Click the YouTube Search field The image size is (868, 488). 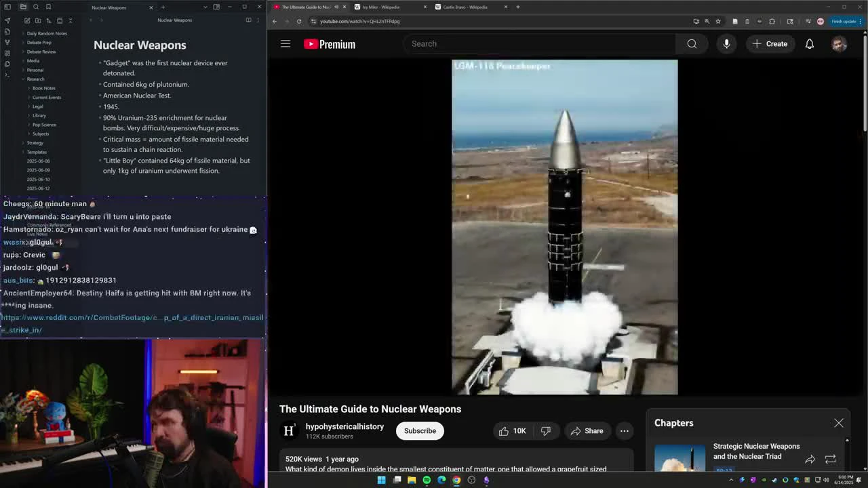click(x=539, y=44)
